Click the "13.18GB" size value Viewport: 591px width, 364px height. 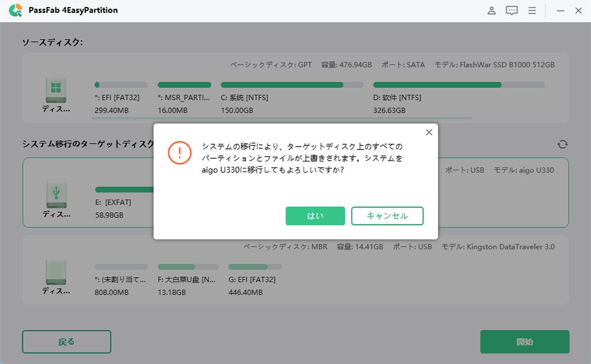(171, 292)
